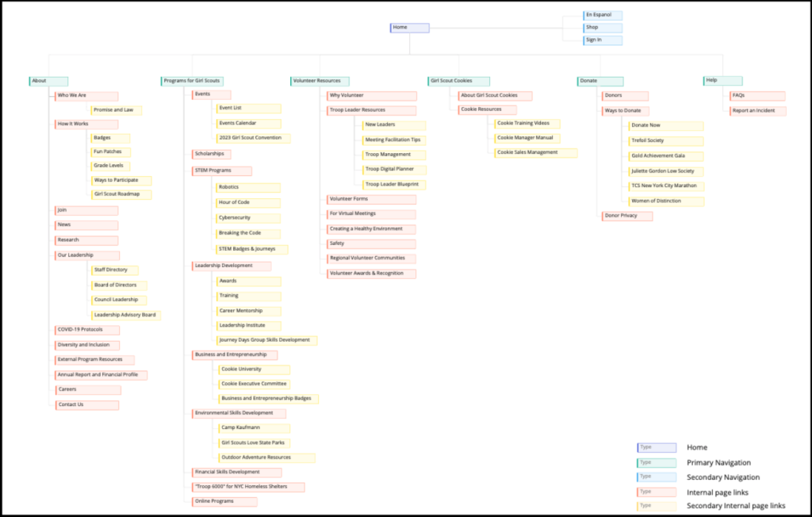The width and height of the screenshot is (812, 517).
Task: Select the Troop Digital Planner node
Action: 395,170
